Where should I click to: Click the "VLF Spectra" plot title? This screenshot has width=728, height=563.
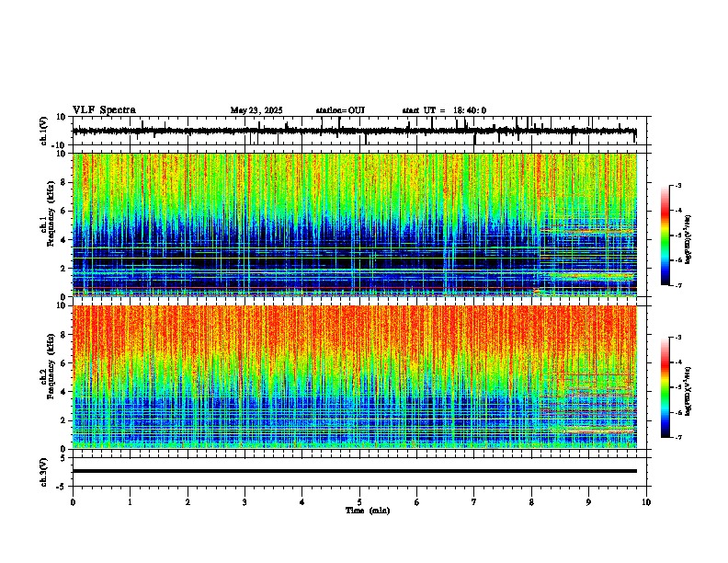(104, 110)
